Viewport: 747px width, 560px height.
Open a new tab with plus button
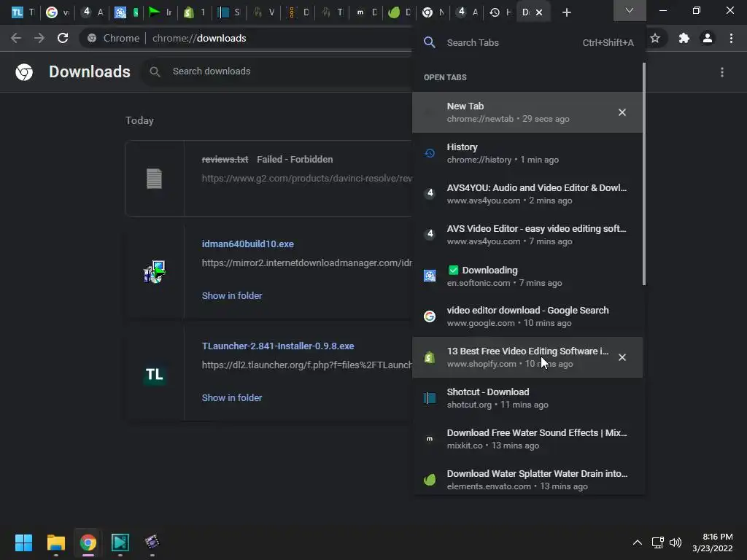tap(566, 12)
